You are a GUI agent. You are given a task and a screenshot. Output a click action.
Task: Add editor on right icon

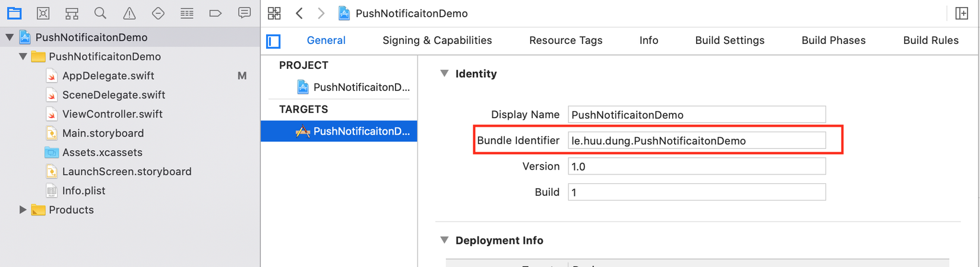(x=962, y=13)
